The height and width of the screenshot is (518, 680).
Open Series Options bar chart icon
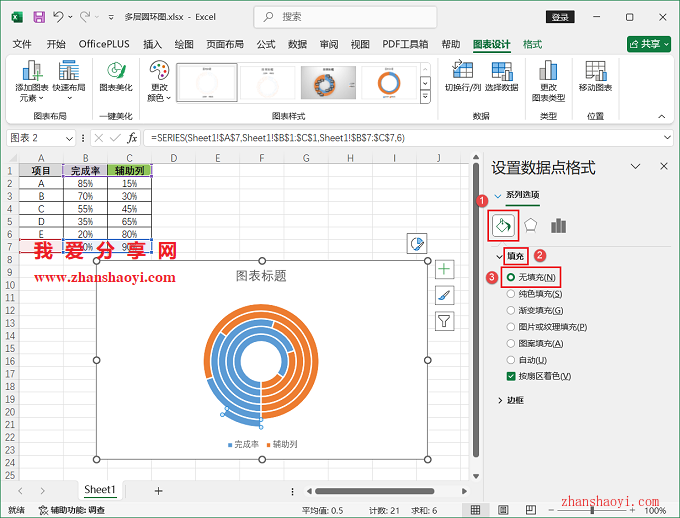click(x=558, y=225)
